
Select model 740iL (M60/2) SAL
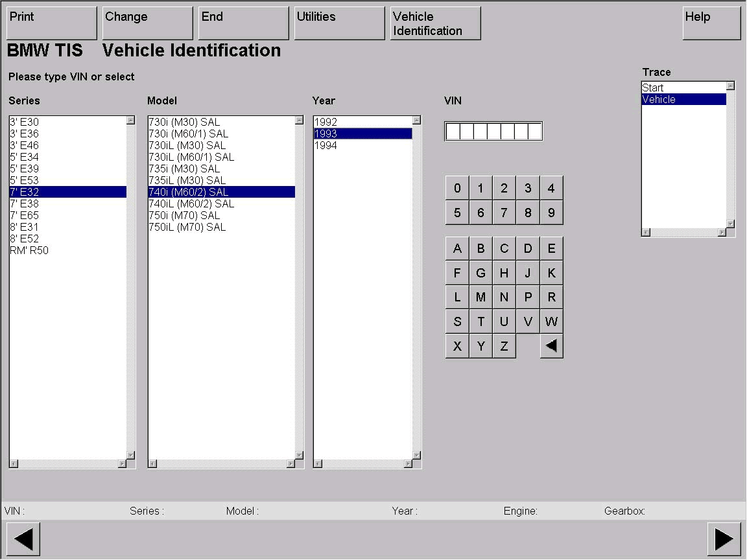coord(222,204)
